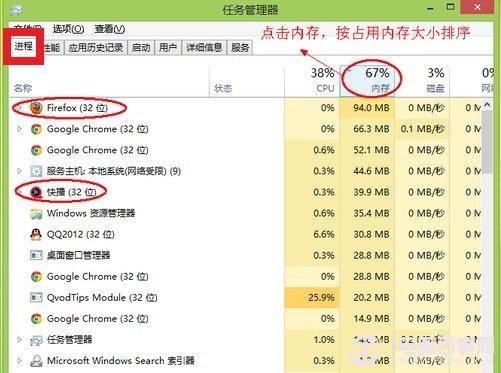Select the 服务主机: 本地系统(网络受限) (9) name

[114, 171]
